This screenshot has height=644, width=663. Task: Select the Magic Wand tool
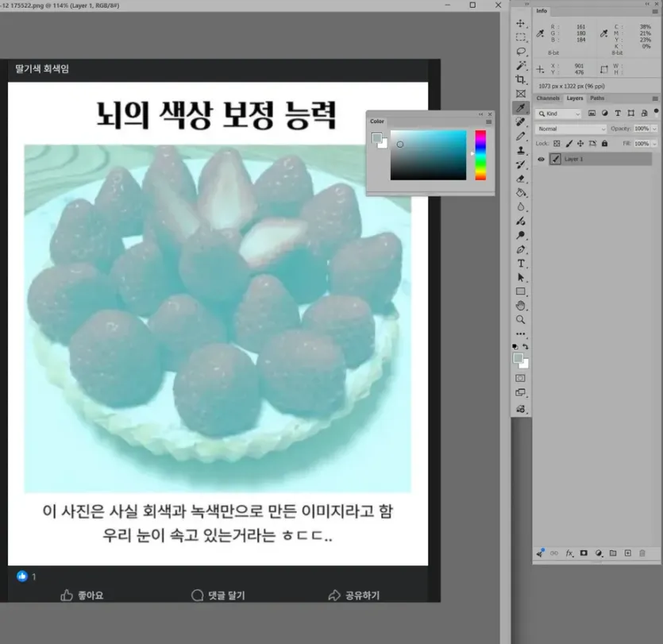521,66
